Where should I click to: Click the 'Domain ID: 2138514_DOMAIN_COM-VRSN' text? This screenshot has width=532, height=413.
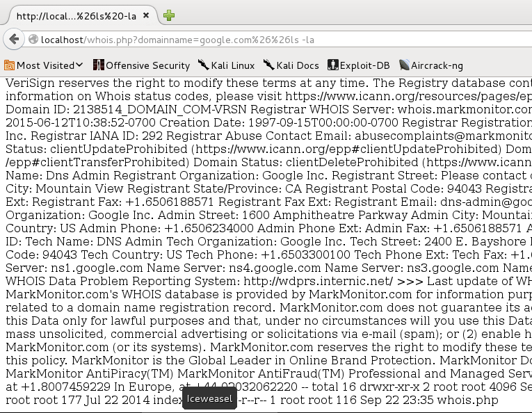(x=126, y=110)
